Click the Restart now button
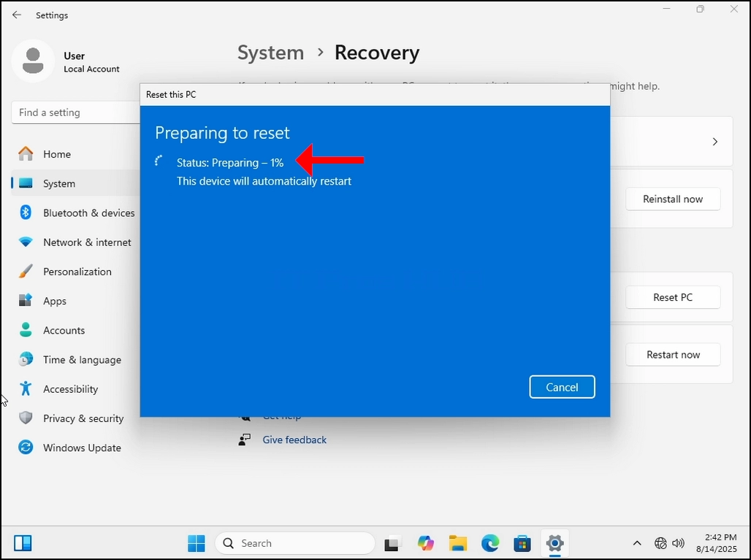The image size is (751, 560). pyautogui.click(x=672, y=355)
